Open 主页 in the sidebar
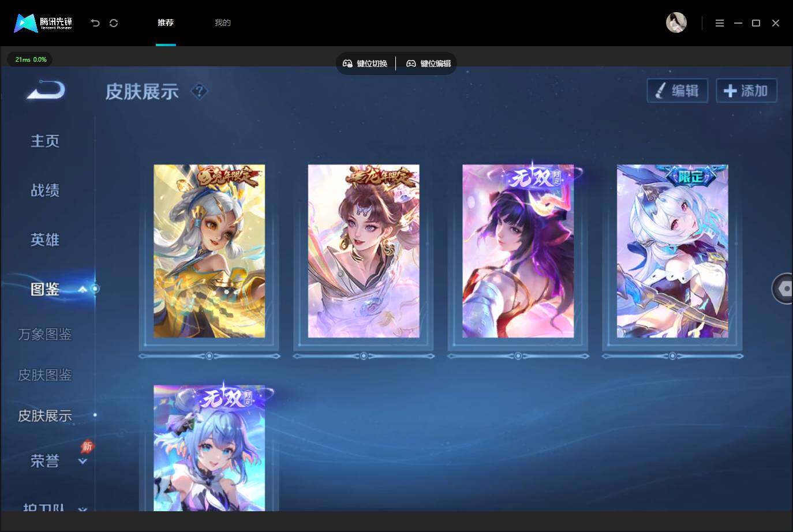This screenshot has width=793, height=532. click(x=45, y=141)
